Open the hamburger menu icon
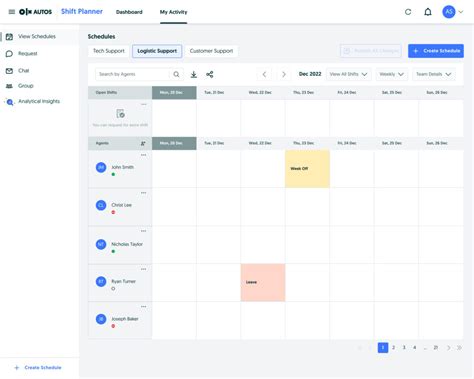The width and height of the screenshot is (474, 379). (x=12, y=12)
